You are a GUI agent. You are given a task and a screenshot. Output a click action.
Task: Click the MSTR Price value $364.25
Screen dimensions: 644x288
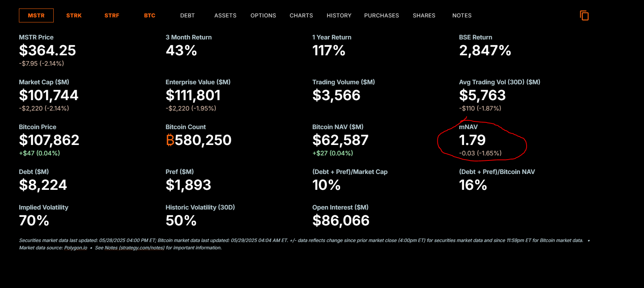pos(47,50)
